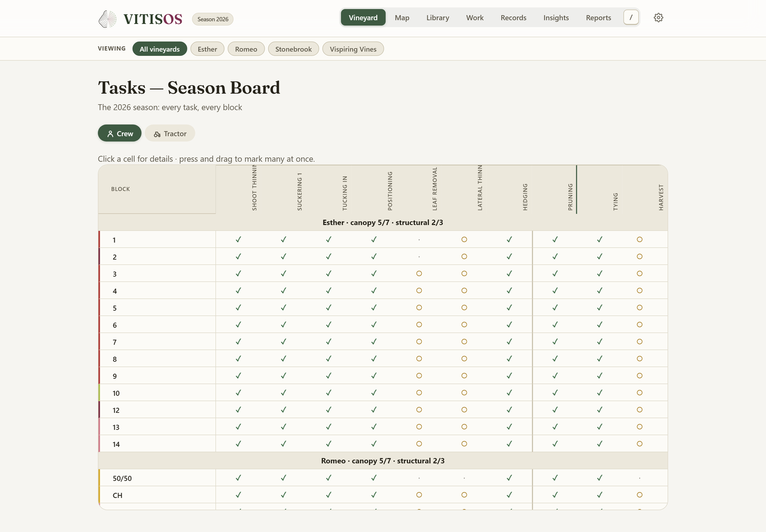This screenshot has width=766, height=532.
Task: Toggle Tucking In checkmark for block 6
Action: [x=329, y=325]
